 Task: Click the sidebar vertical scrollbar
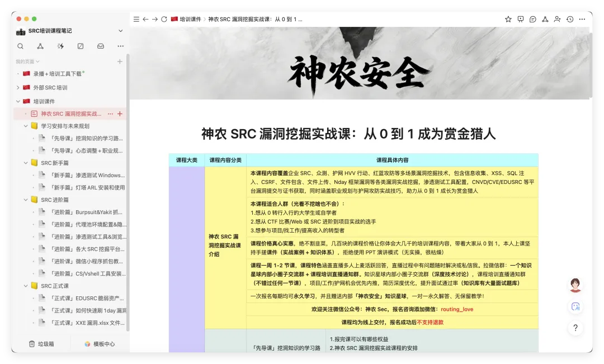pos(128,192)
